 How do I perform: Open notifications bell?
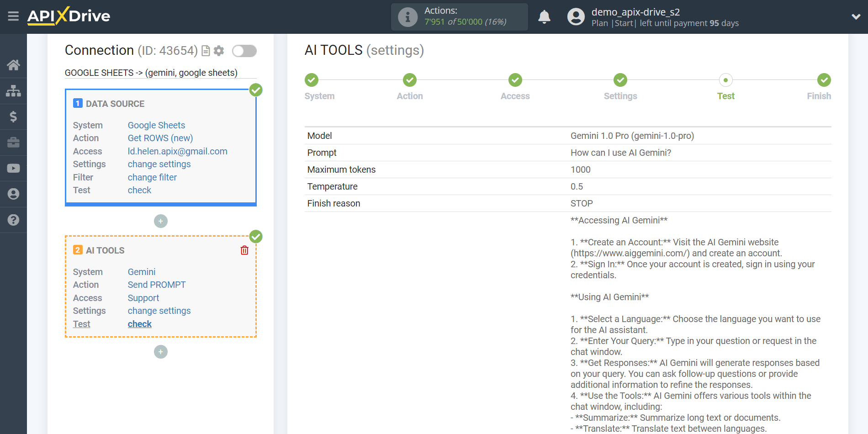[x=544, y=17]
